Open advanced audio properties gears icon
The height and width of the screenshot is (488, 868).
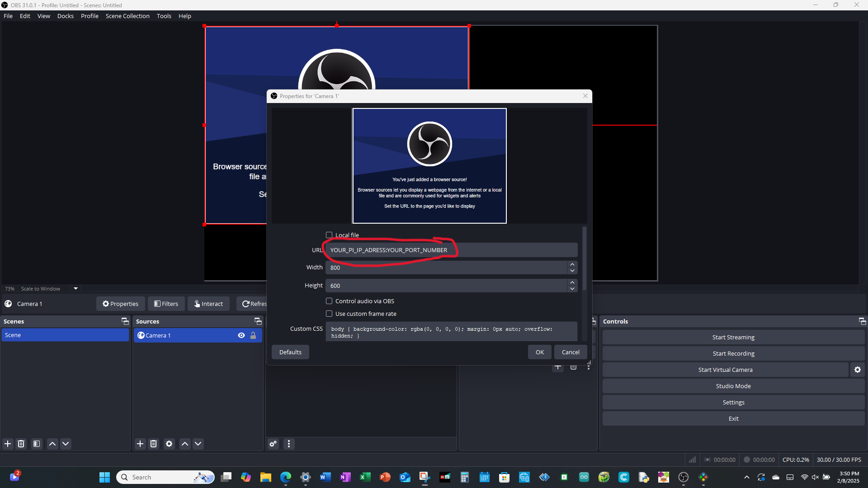[273, 444]
